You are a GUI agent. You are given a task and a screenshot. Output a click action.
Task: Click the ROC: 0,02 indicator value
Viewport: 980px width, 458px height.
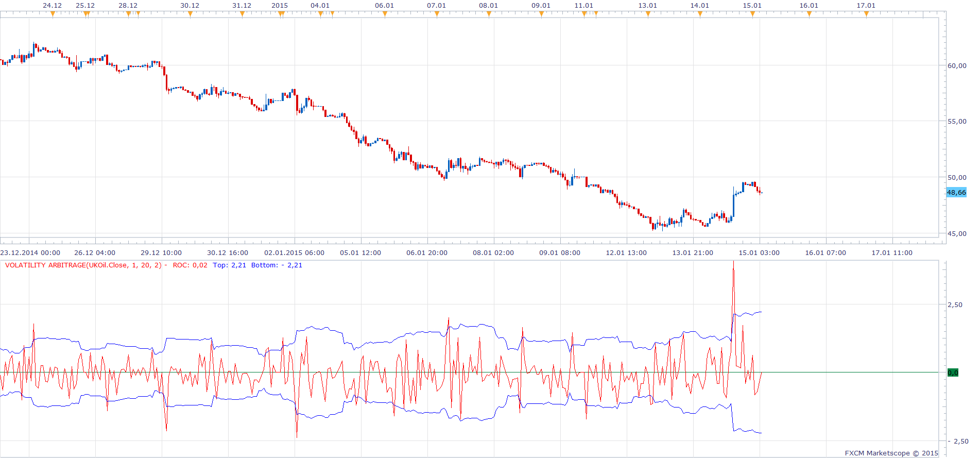(190, 265)
